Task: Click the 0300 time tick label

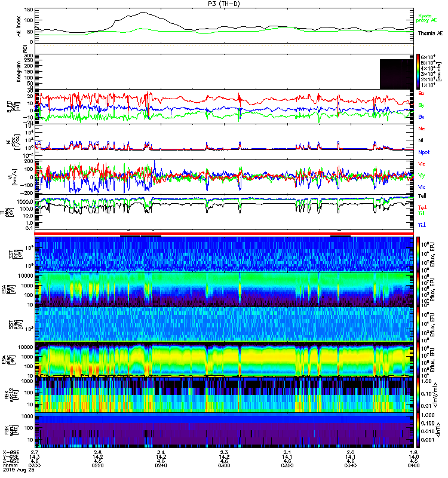Action: [x=224, y=465]
